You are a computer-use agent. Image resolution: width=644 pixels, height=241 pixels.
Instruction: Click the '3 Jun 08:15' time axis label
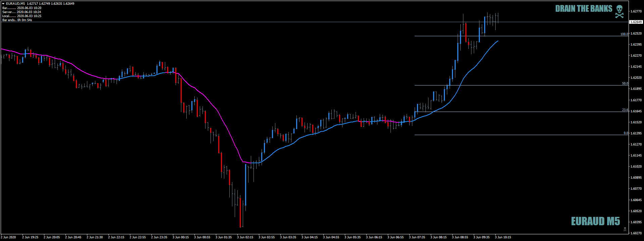[x=439, y=237]
